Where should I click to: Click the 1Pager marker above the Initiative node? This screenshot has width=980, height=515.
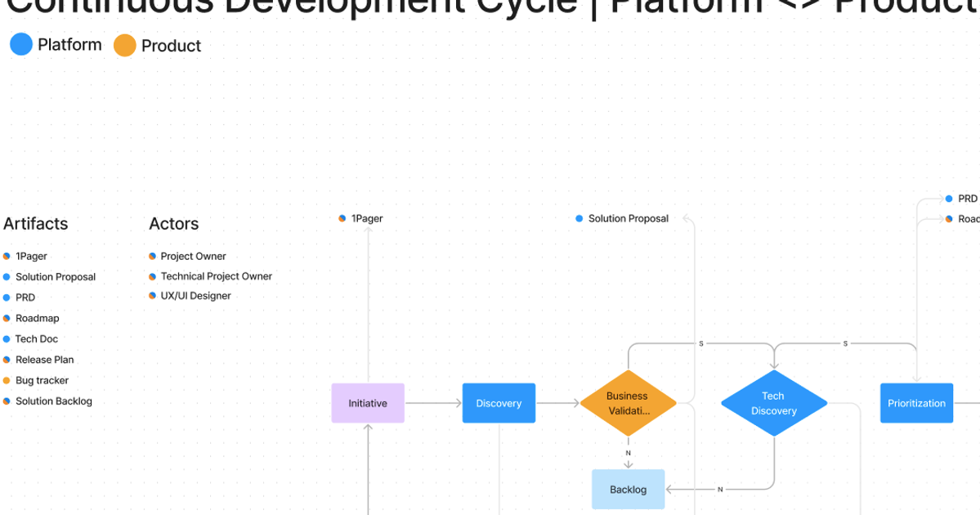pyautogui.click(x=342, y=218)
